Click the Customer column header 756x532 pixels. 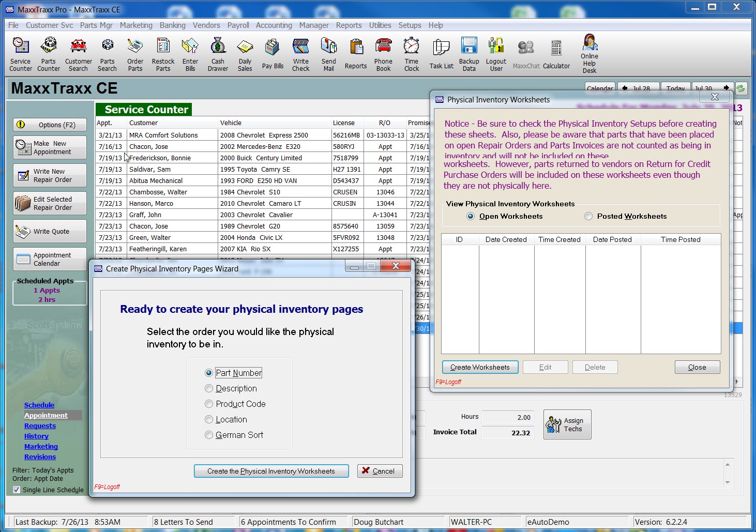(x=172, y=123)
